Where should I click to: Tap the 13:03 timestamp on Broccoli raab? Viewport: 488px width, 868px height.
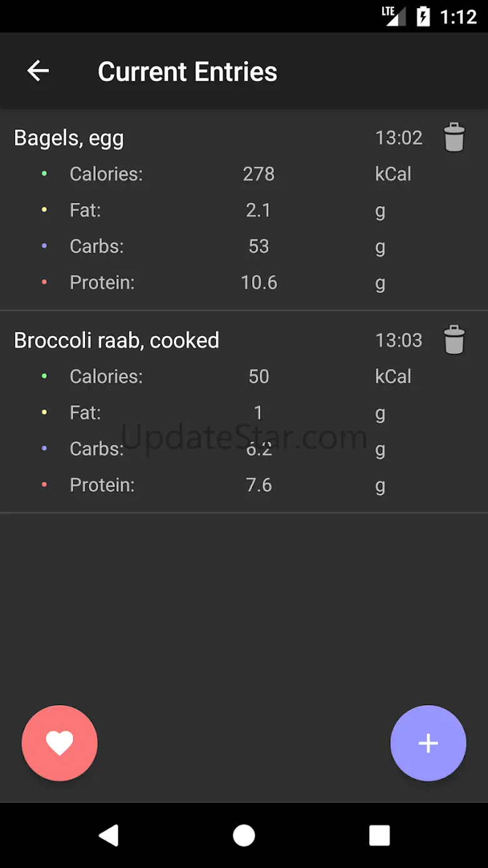point(399,341)
